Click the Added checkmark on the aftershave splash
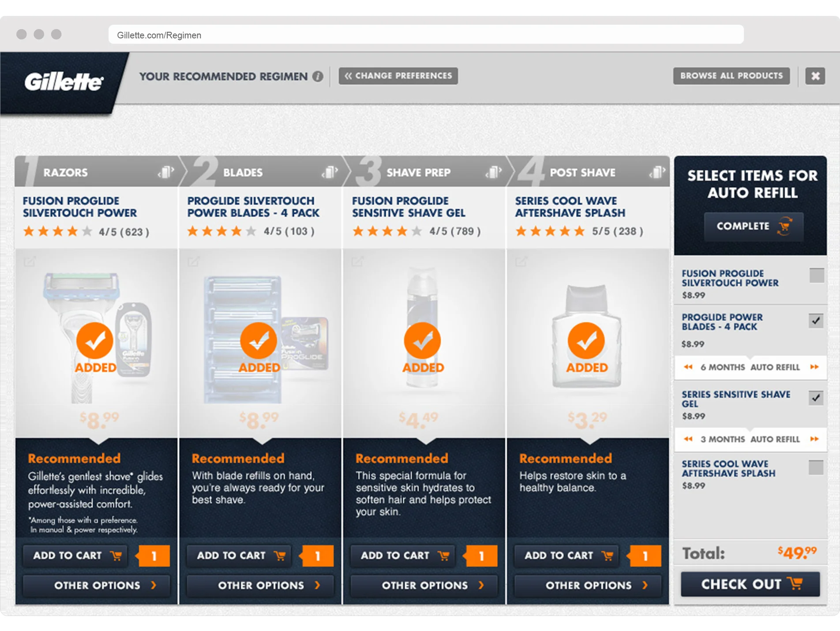Image resolution: width=840 pixels, height=631 pixels. (x=586, y=341)
